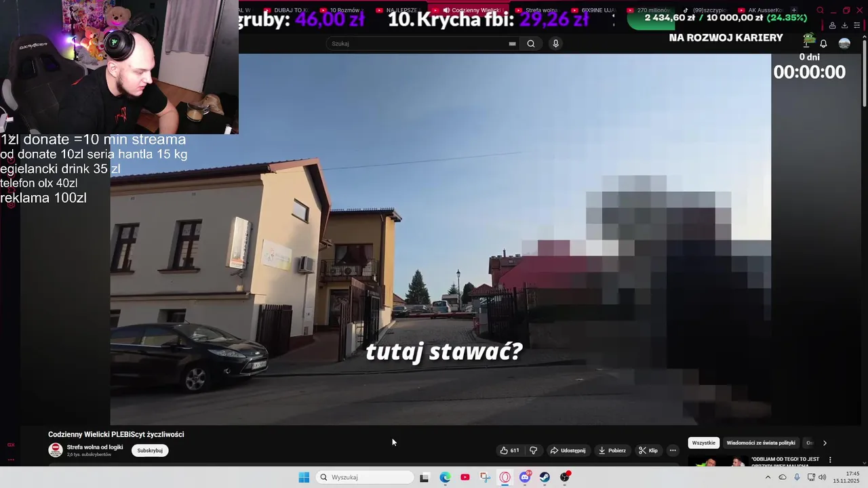This screenshot has height=488, width=868.
Task: Open the suggested video thumbnail in sidebar
Action: [717, 462]
